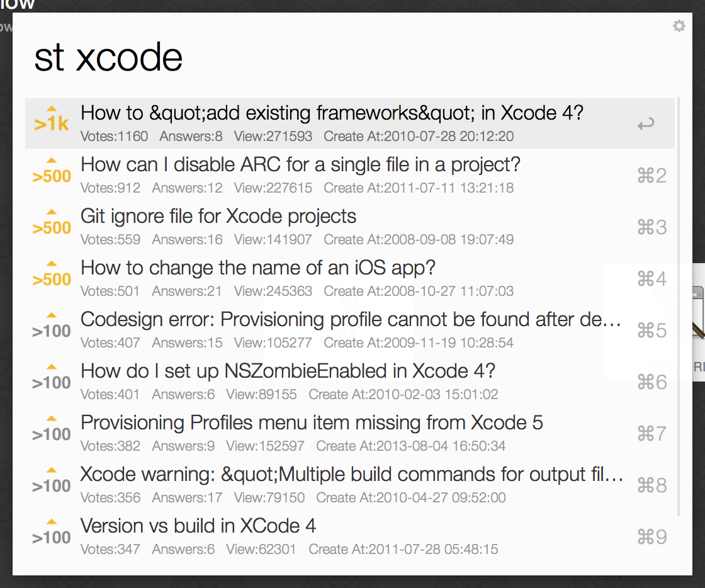Click vote badge beside Git ignore result

tap(52, 223)
